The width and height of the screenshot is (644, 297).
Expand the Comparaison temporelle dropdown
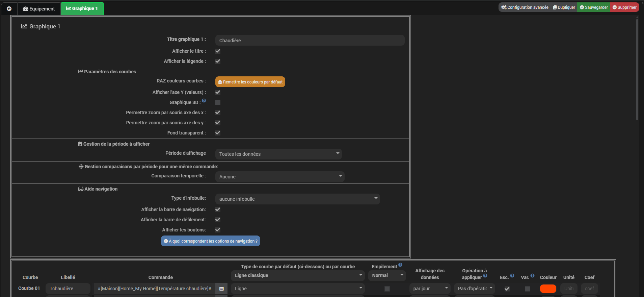(280, 177)
